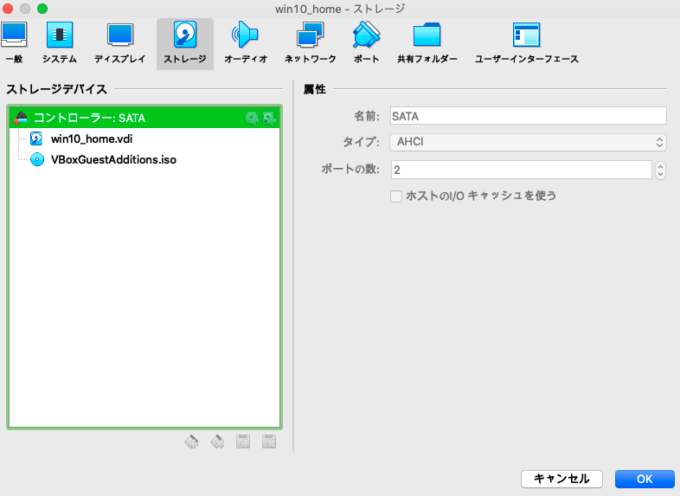Open the ポート settings tab

tap(366, 43)
